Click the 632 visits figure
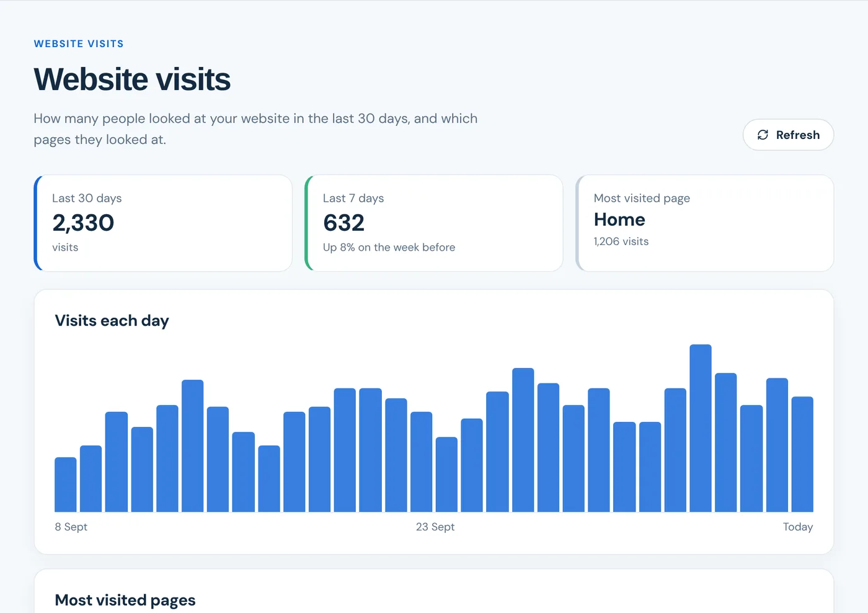This screenshot has height=613, width=868. [x=344, y=223]
